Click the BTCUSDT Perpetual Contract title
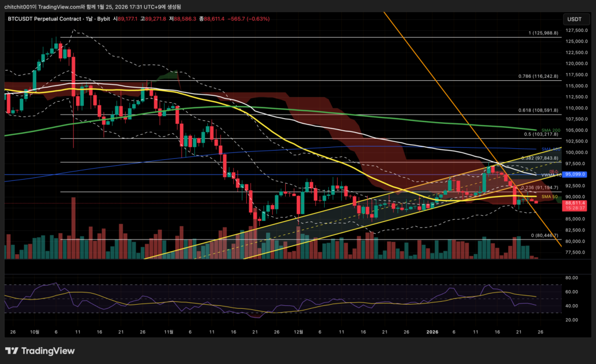Screen dimensions: 596x364 (46, 19)
